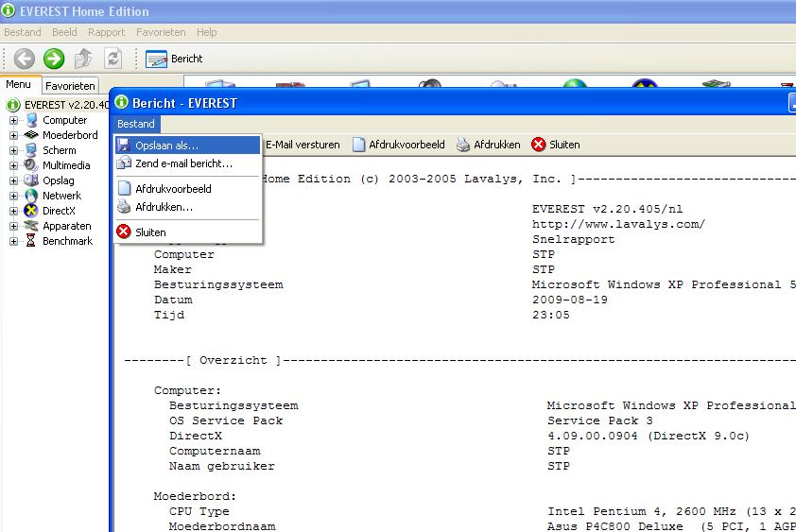
Task: Click the DirectX yellow X icon
Action: [x=31, y=211]
